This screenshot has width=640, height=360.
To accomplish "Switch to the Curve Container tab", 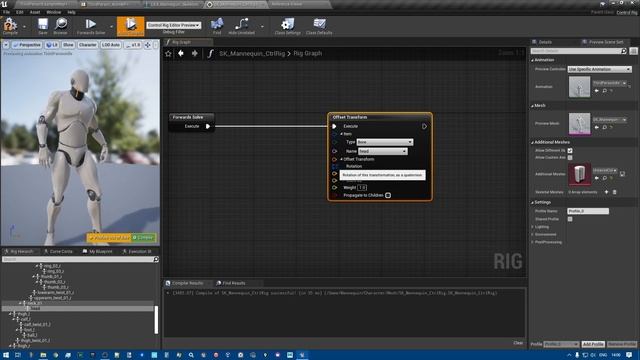I will (x=58, y=251).
